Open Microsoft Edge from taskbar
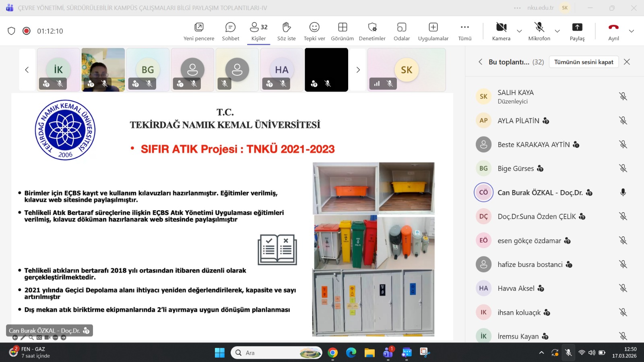 click(x=351, y=353)
